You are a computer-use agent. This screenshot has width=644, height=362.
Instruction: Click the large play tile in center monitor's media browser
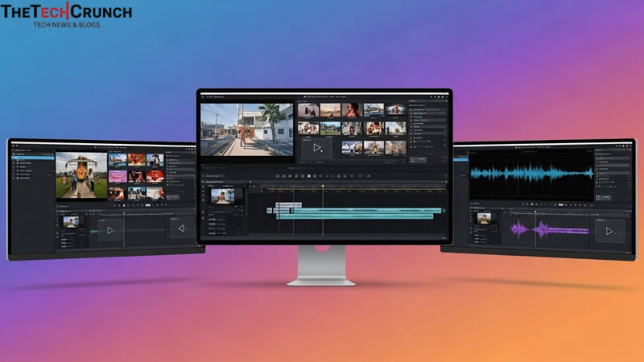317,148
